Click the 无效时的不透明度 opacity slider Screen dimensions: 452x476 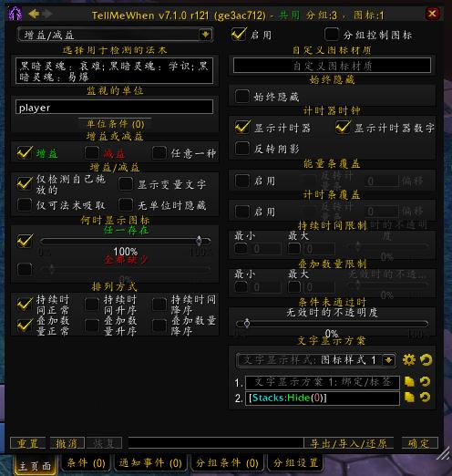tap(332, 324)
